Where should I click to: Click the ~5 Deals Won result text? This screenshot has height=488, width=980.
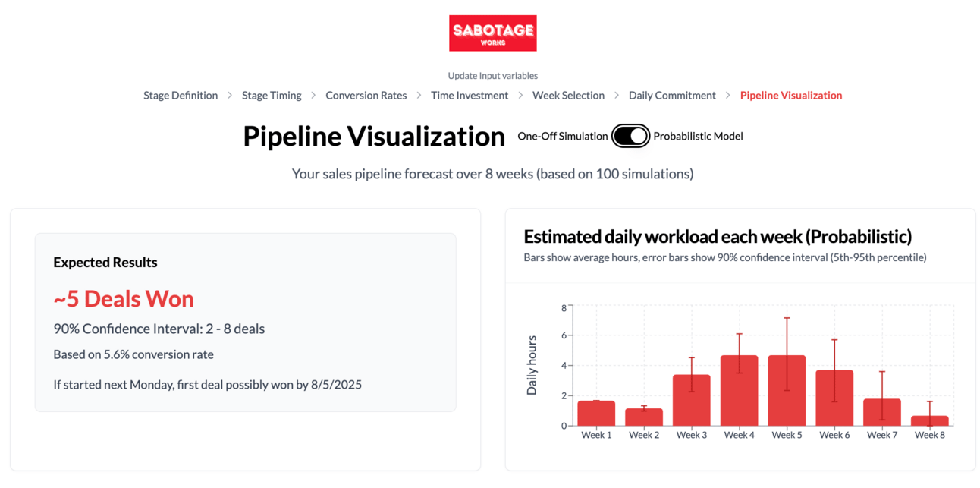pos(124,299)
